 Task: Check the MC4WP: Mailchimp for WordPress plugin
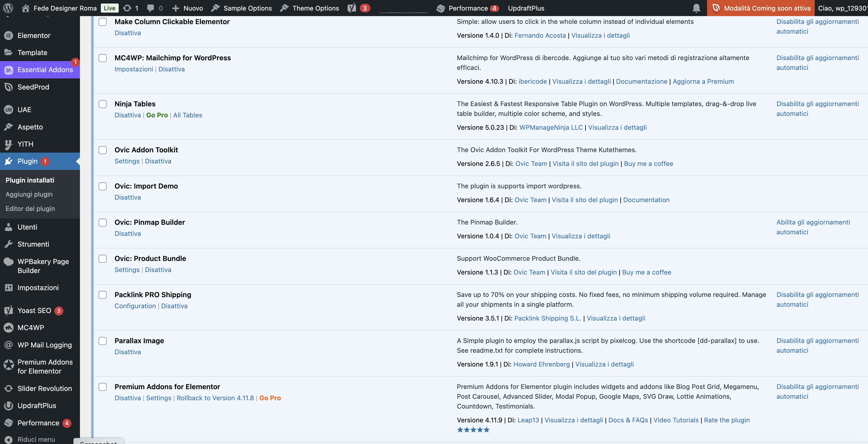click(102, 58)
